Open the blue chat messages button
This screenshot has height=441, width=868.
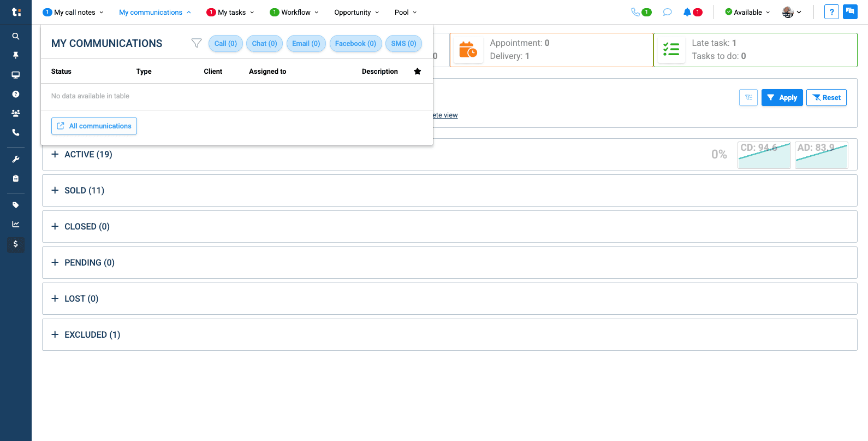click(x=850, y=11)
